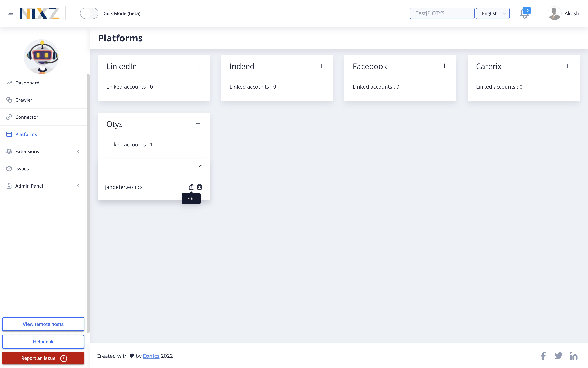This screenshot has height=368, width=588.
Task: Click the notification count badge 10
Action: 527,11
